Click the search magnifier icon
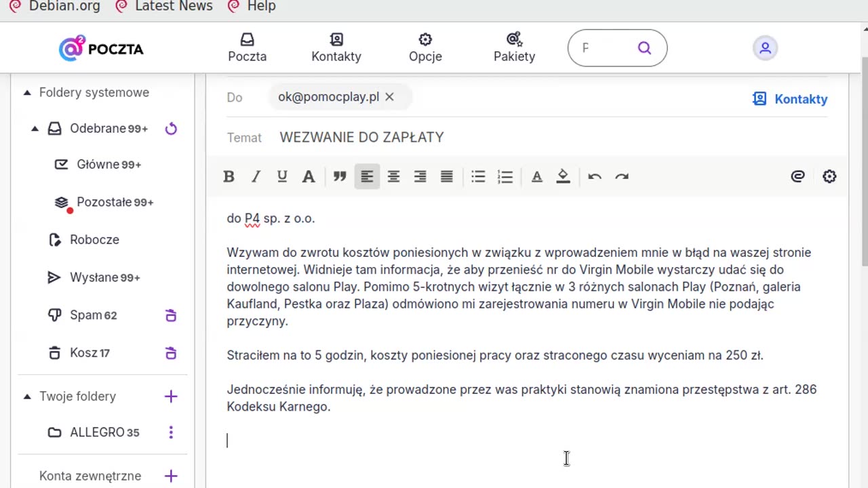The image size is (868, 488). pyautogui.click(x=644, y=48)
